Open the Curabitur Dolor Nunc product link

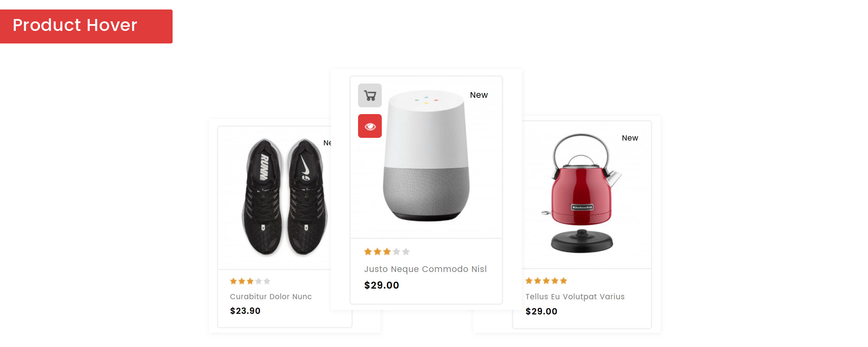click(x=271, y=296)
